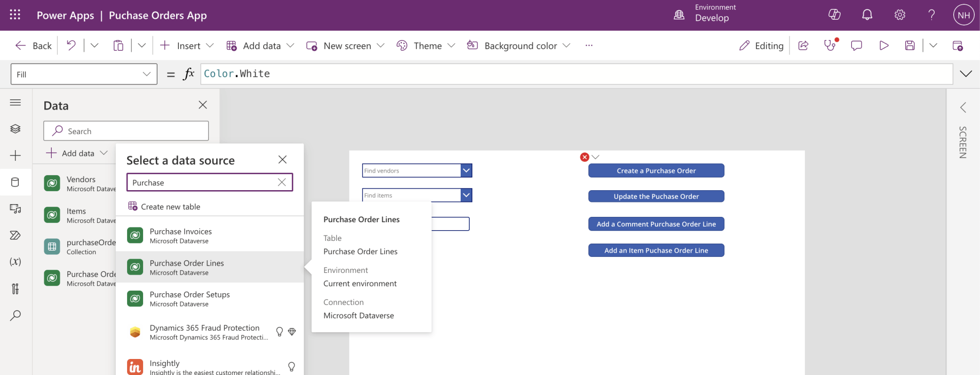Open the App checker stethoscope icon
Viewport: 980px width, 375px height.
click(x=830, y=46)
